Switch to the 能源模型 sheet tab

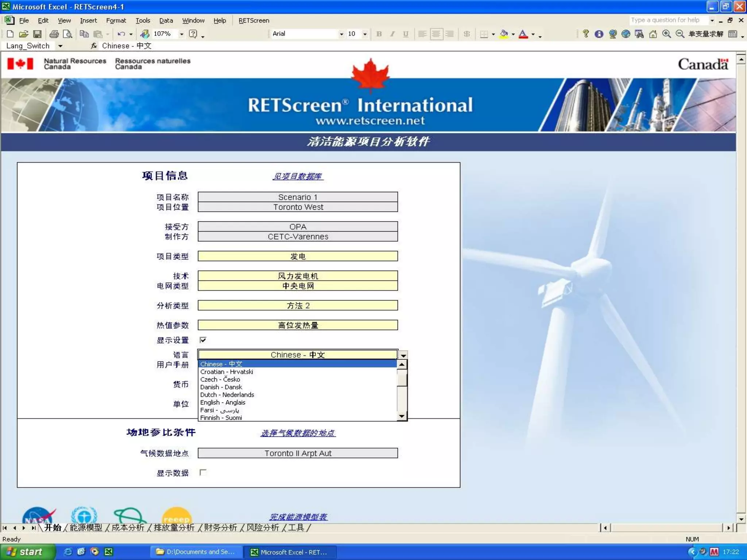(86, 528)
